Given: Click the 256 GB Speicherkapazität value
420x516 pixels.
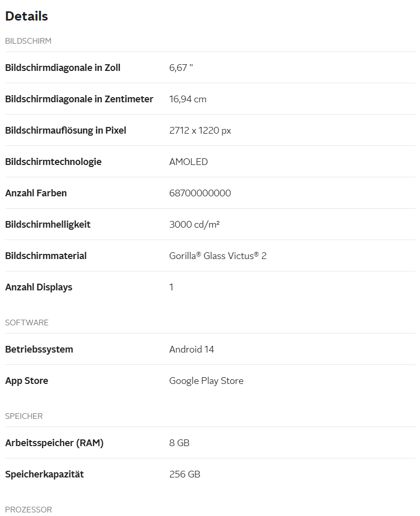Looking at the screenshot, I should (x=185, y=474).
